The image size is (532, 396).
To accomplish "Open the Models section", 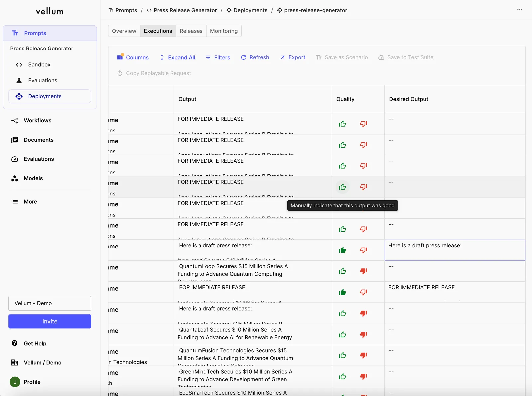I will (33, 178).
